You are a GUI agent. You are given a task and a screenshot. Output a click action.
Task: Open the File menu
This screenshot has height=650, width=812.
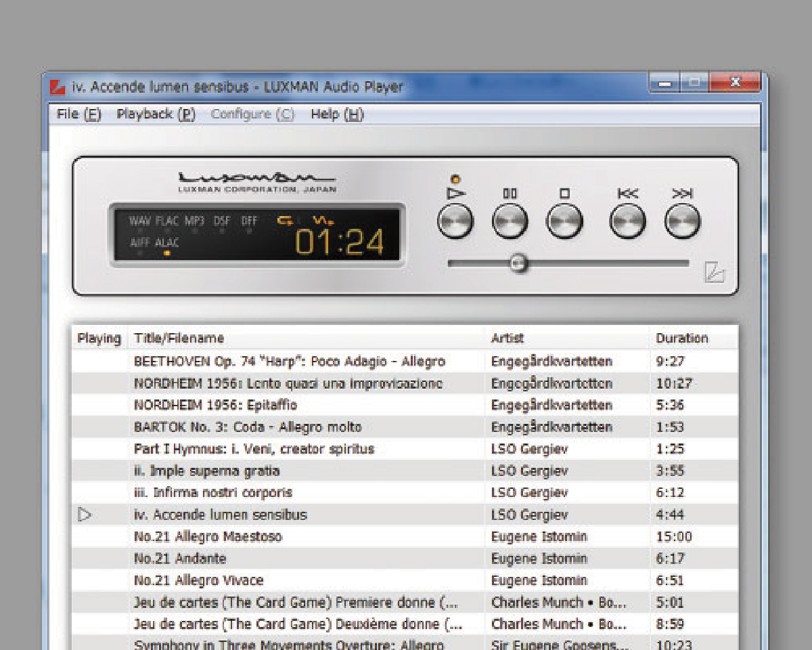(79, 114)
